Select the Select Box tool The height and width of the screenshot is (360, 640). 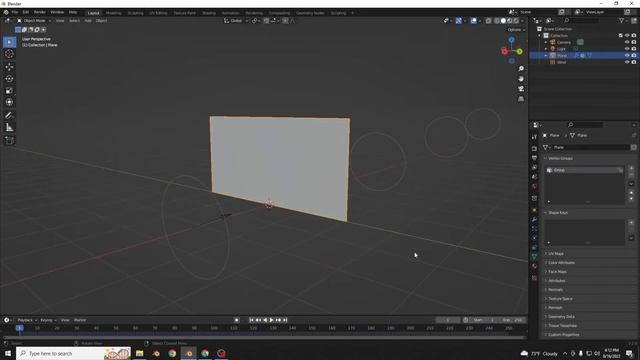click(9, 42)
